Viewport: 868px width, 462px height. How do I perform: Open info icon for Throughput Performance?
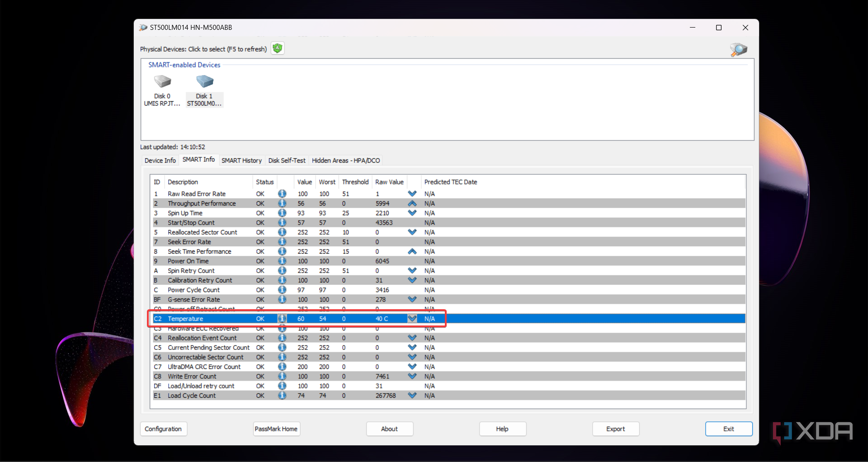pyautogui.click(x=282, y=203)
